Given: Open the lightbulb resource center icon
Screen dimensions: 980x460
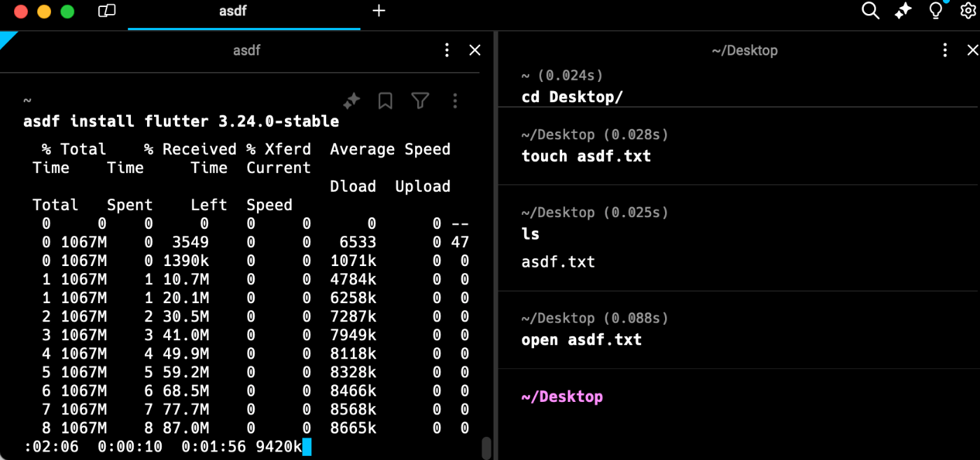Looking at the screenshot, I should 936,11.
